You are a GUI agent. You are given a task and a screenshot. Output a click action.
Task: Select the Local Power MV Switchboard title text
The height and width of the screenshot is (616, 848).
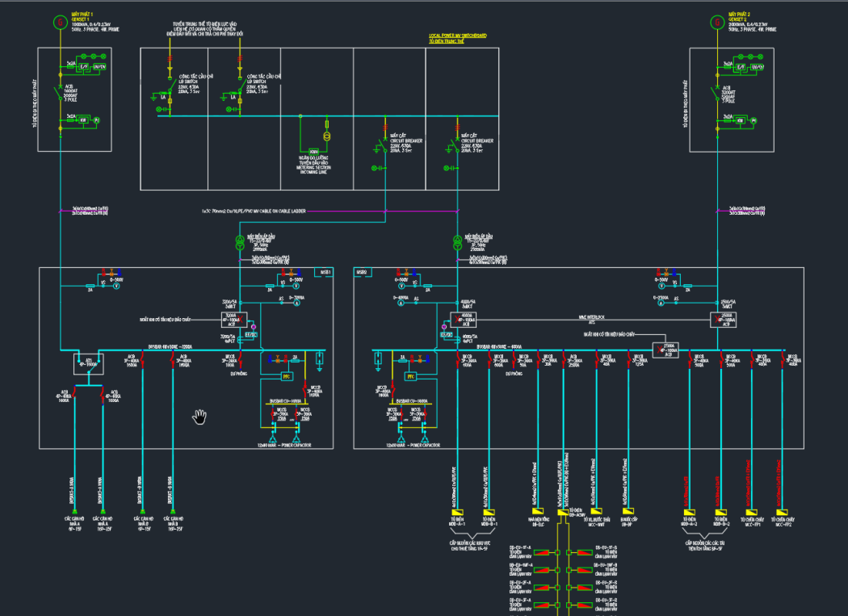pos(457,36)
